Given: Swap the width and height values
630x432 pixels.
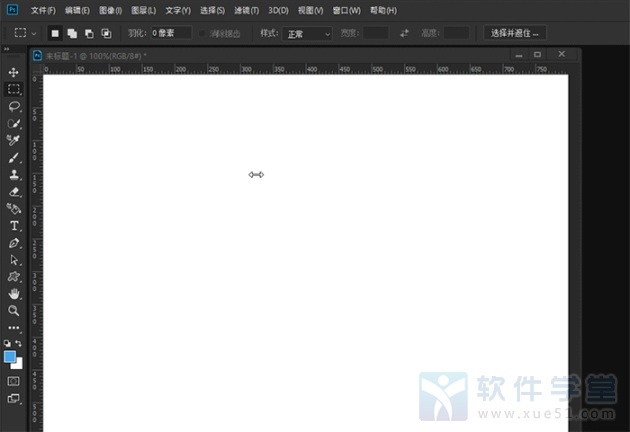Looking at the screenshot, I should pos(404,33).
